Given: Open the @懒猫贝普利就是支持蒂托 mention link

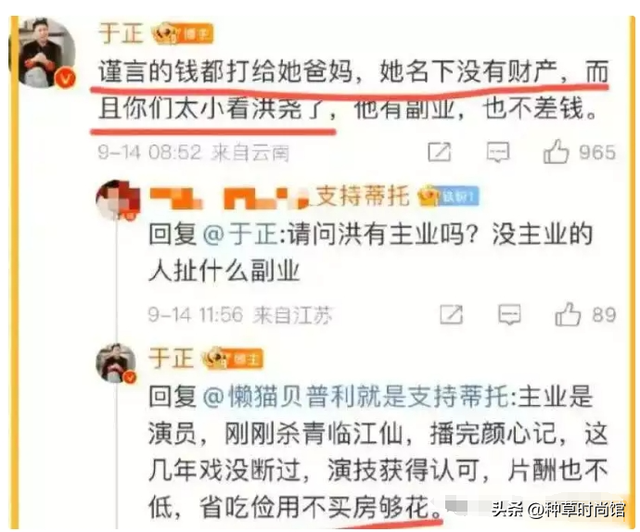Looking at the screenshot, I should (356, 397).
